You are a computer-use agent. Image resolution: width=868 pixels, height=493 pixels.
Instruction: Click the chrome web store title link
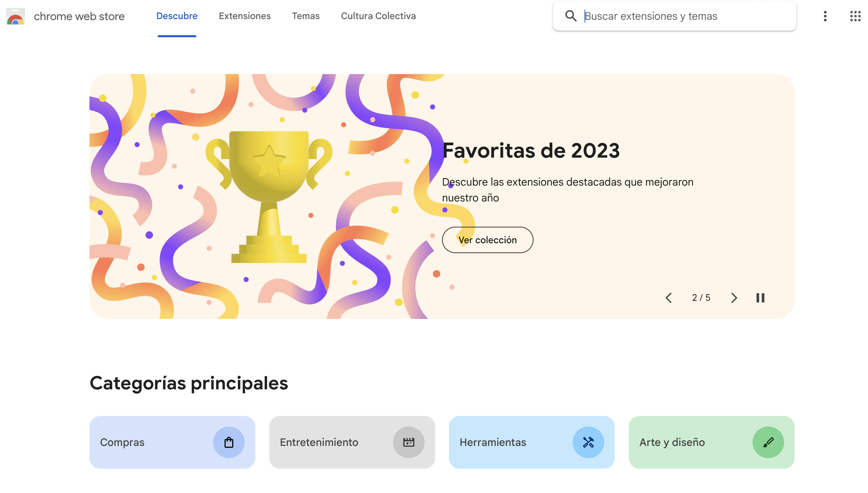79,16
